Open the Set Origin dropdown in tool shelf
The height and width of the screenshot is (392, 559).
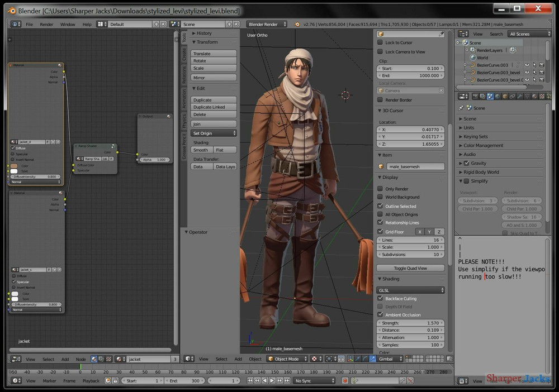pos(213,133)
